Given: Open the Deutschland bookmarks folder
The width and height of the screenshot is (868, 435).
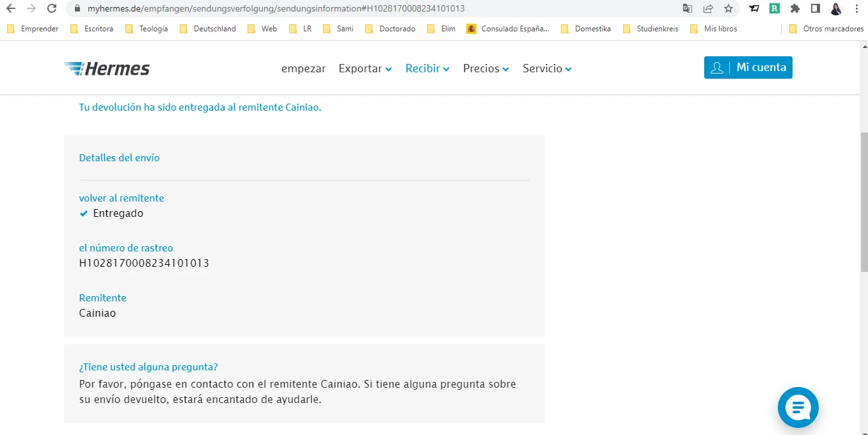Looking at the screenshot, I should [208, 29].
